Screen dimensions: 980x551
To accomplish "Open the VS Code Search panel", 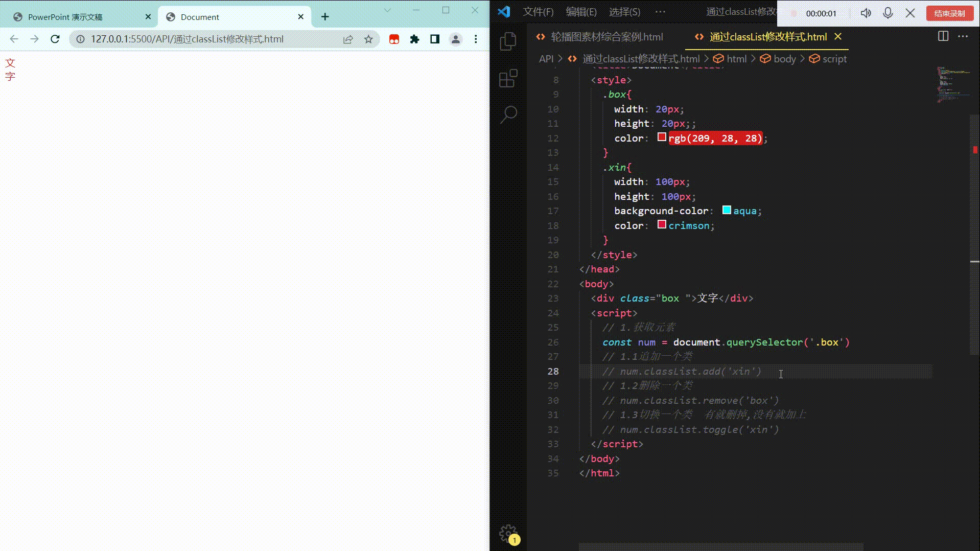I will (508, 115).
